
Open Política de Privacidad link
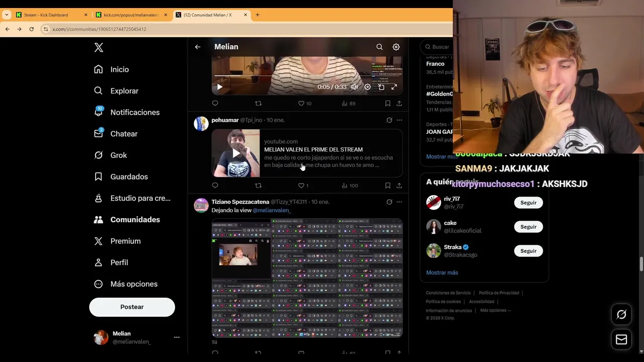(499, 293)
